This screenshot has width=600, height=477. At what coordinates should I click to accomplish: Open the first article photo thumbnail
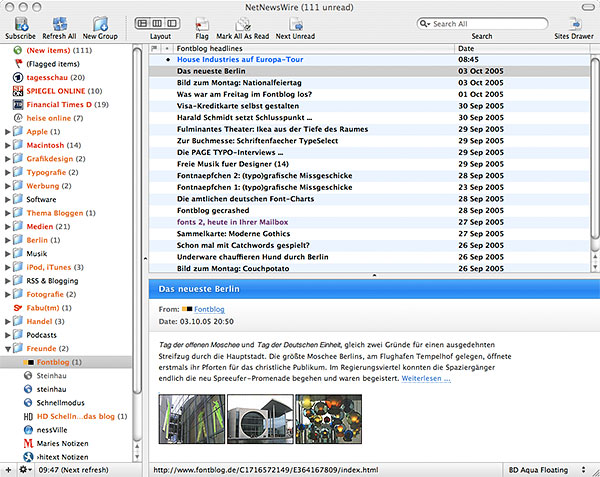point(192,419)
